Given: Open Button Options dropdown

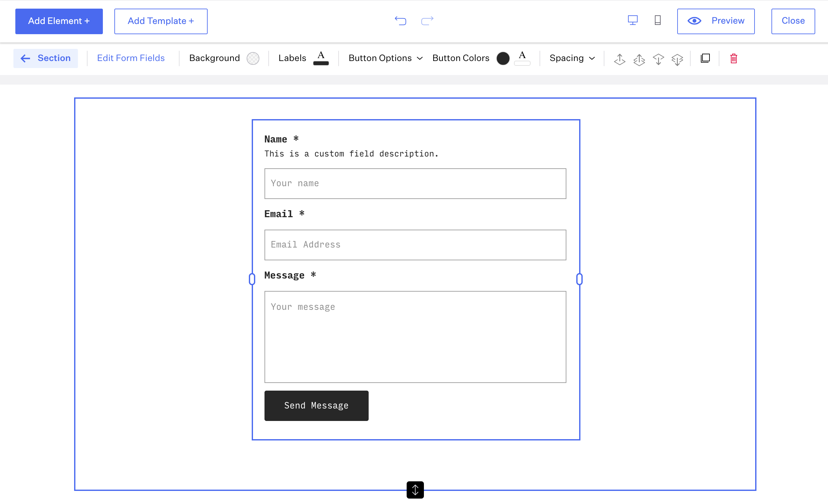Looking at the screenshot, I should (x=385, y=58).
